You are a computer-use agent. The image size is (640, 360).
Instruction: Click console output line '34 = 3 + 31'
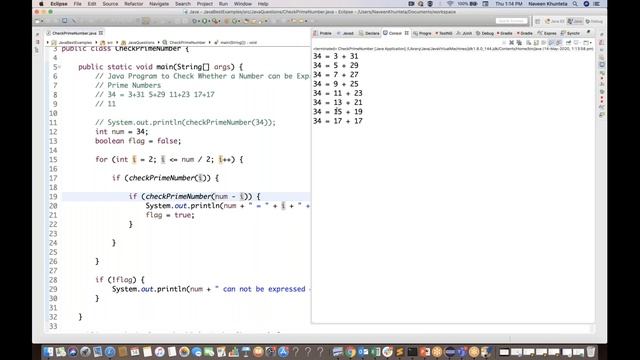(x=336, y=56)
